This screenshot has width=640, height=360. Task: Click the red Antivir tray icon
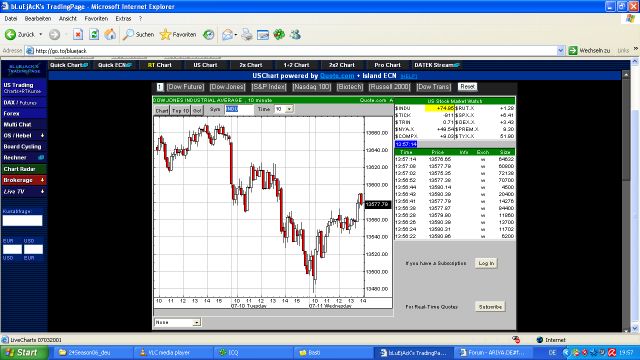coord(612,352)
